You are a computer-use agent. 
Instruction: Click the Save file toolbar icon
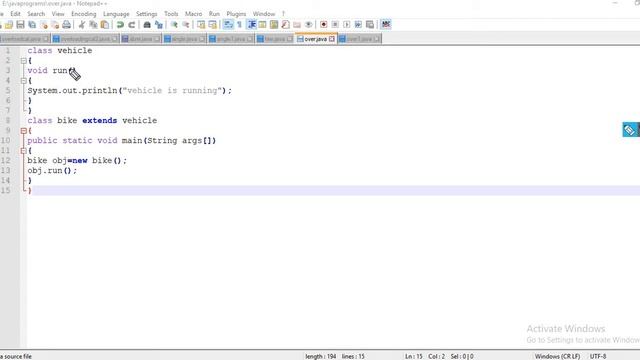(x=20, y=25)
